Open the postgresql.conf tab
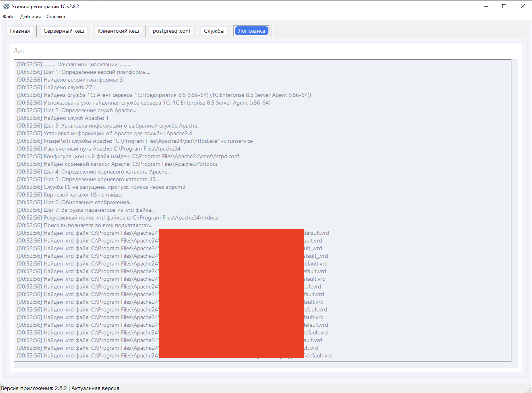 pyautogui.click(x=171, y=31)
